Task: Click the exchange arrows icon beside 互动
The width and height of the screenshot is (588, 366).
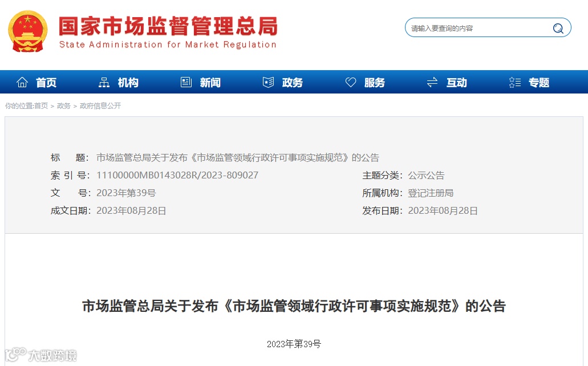Action: [x=432, y=82]
